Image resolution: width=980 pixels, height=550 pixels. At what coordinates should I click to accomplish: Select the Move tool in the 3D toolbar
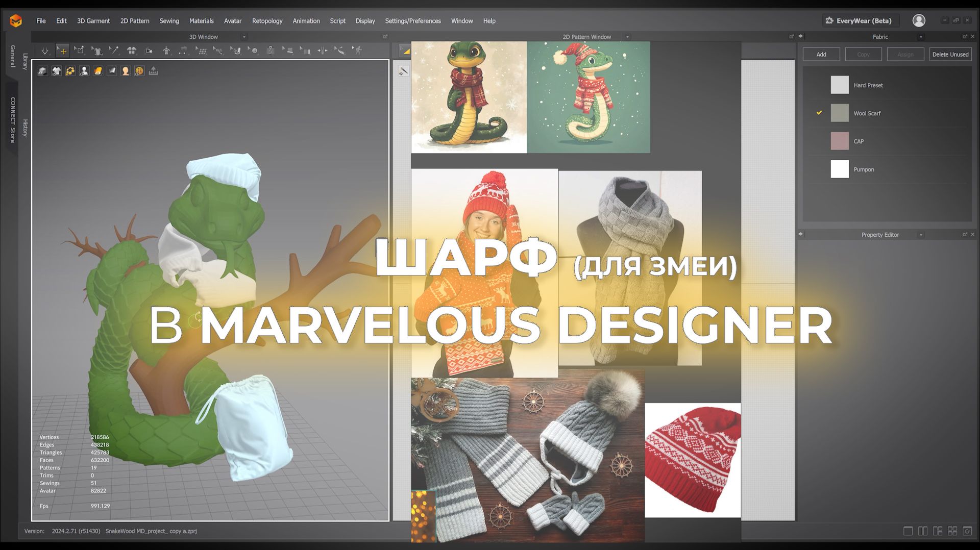click(x=63, y=51)
